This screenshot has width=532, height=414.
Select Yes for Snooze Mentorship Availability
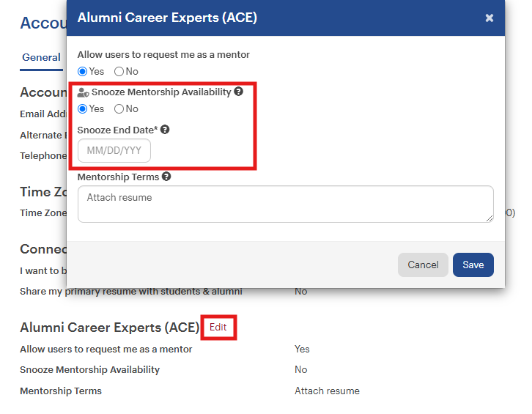[x=83, y=109]
